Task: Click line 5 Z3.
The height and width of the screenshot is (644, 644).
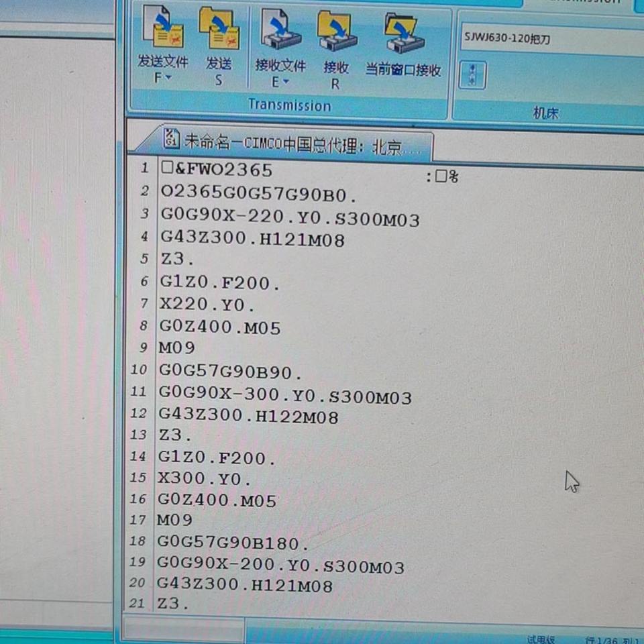Action: [x=176, y=259]
